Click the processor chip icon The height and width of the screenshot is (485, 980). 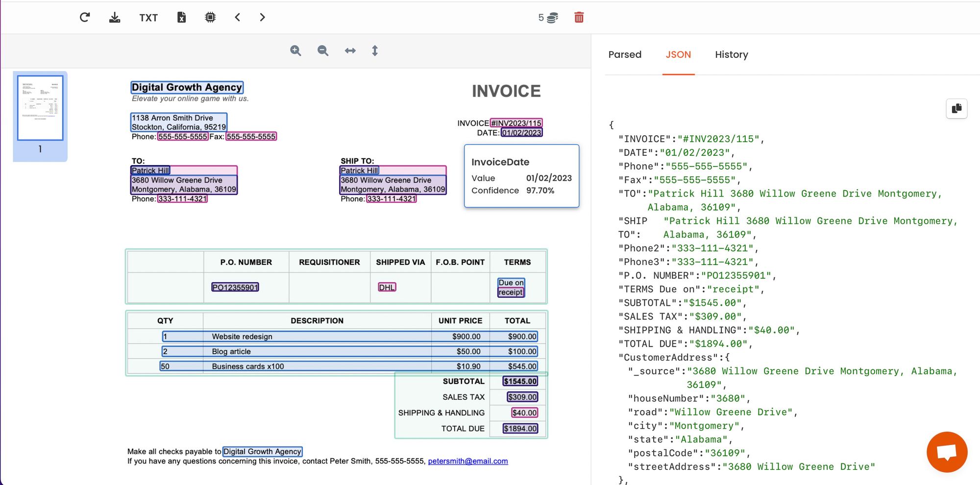(210, 18)
